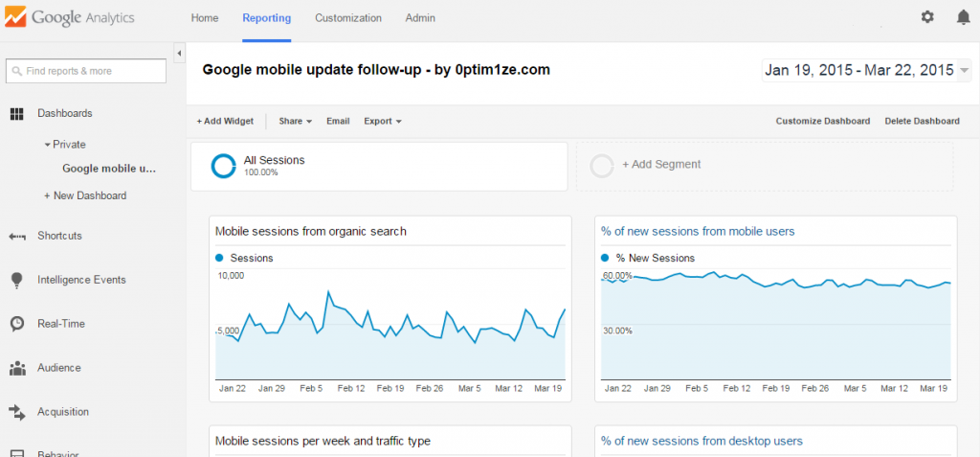Click the Shortcuts arrow icon

(17, 237)
